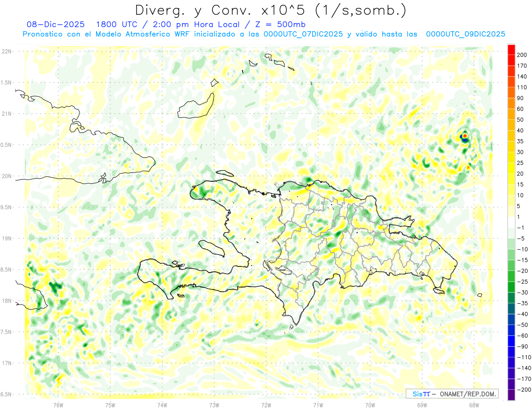
Task: Click the "70W" longitude label
Action: pos(370,405)
